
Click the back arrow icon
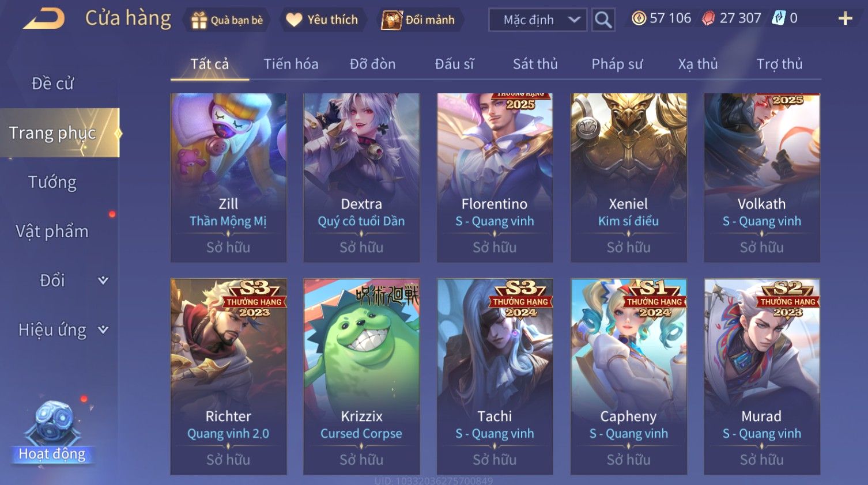(44, 18)
